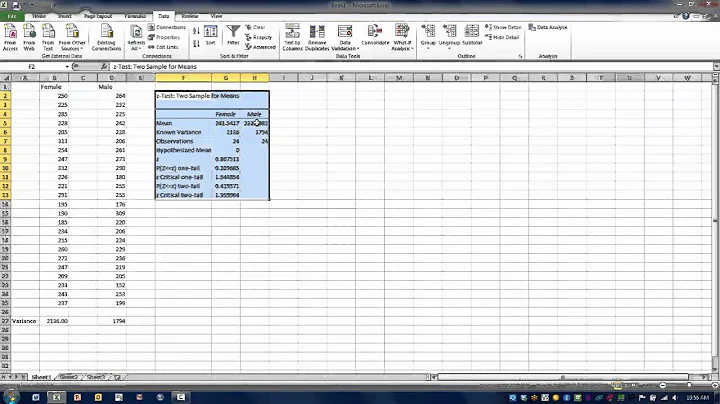The image size is (720, 404).
Task: Open the Group dropdown
Action: (x=428, y=37)
